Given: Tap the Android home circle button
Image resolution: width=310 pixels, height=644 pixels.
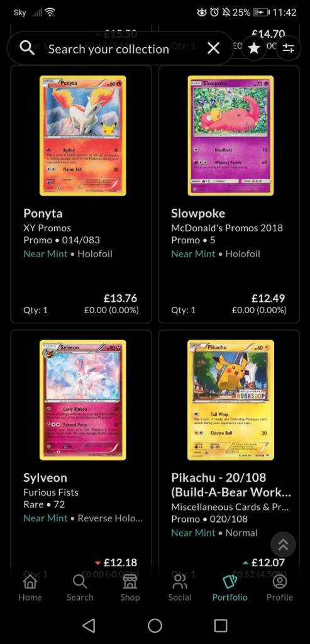Looking at the screenshot, I should (x=155, y=626).
